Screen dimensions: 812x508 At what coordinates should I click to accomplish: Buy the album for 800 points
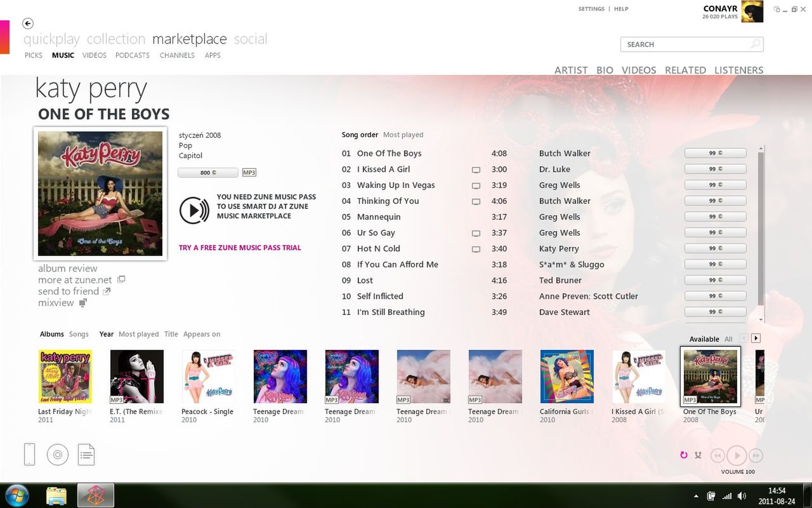coord(208,173)
